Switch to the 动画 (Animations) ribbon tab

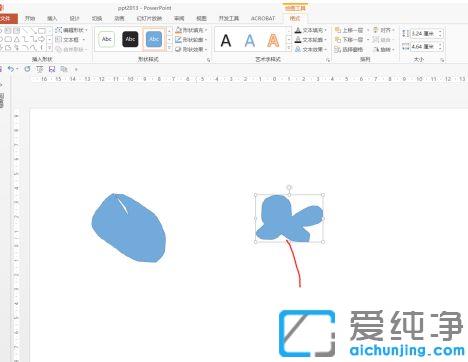tap(119, 18)
